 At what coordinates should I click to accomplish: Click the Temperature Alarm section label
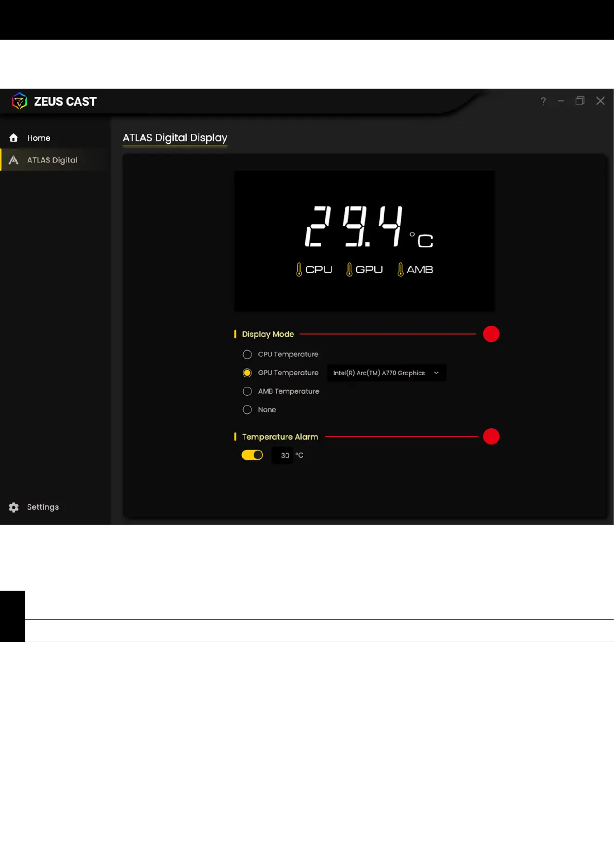tap(280, 437)
